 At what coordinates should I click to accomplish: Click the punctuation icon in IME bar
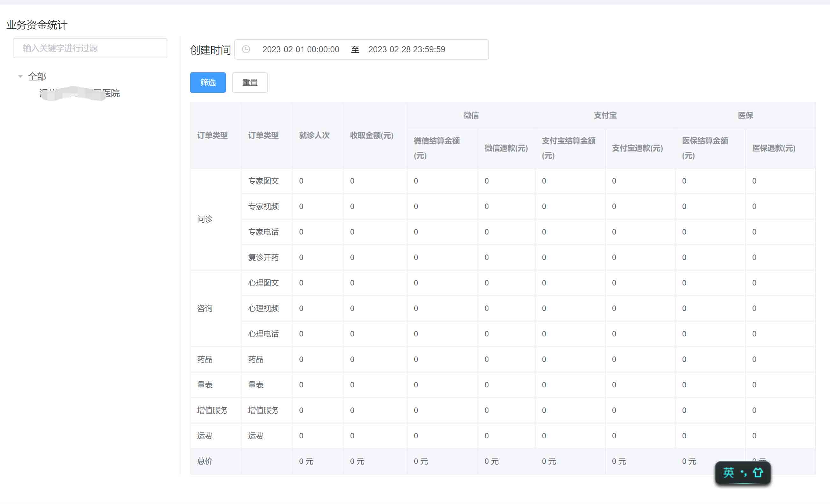coord(743,473)
